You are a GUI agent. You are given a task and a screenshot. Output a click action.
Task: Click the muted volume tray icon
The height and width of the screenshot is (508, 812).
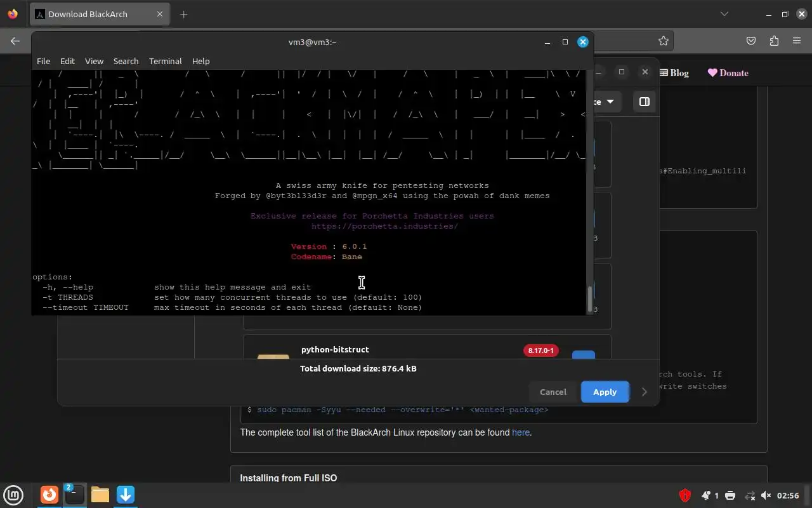766,495
